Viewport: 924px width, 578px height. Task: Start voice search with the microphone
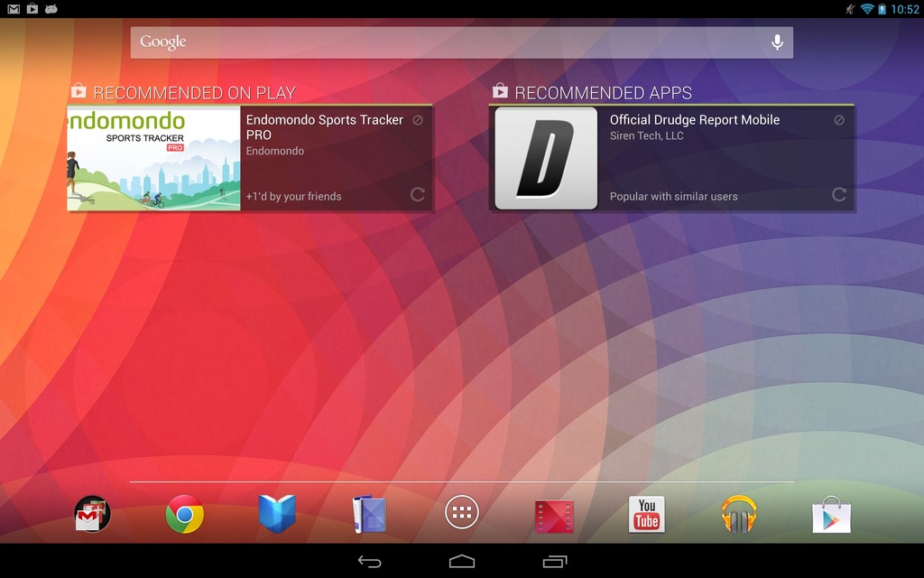click(777, 42)
